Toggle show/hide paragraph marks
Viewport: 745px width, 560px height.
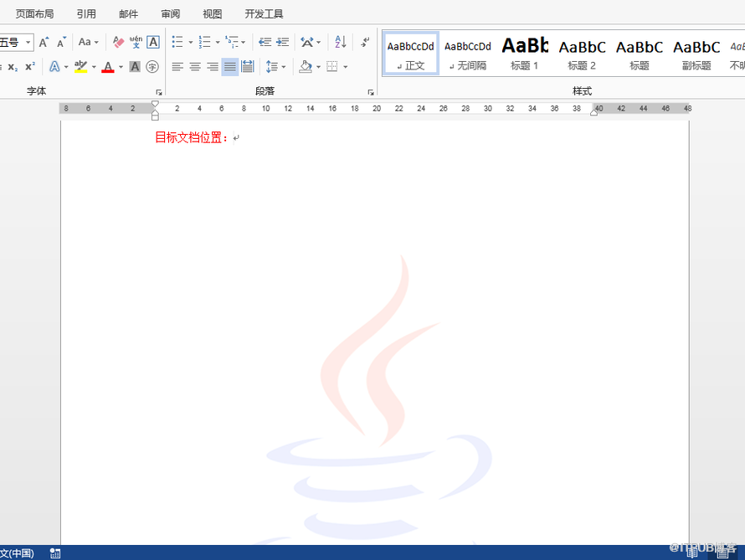pyautogui.click(x=365, y=43)
